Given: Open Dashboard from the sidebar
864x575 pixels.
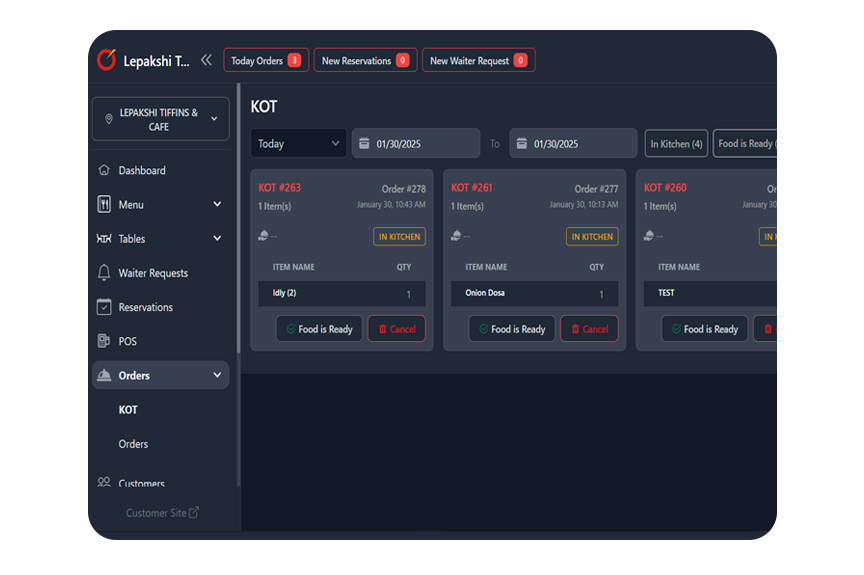Looking at the screenshot, I should pyautogui.click(x=142, y=171).
